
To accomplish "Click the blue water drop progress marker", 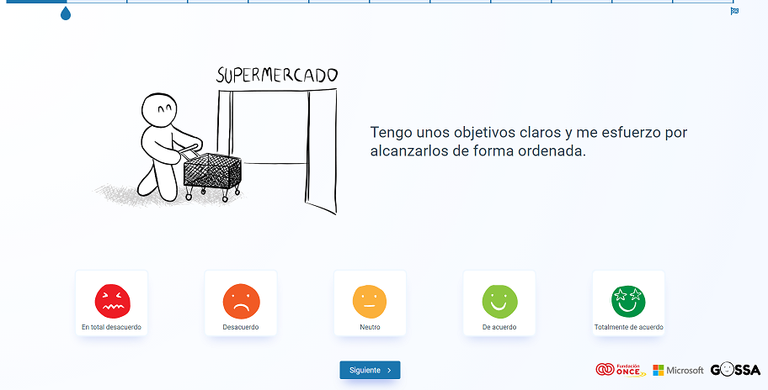I will (66, 13).
